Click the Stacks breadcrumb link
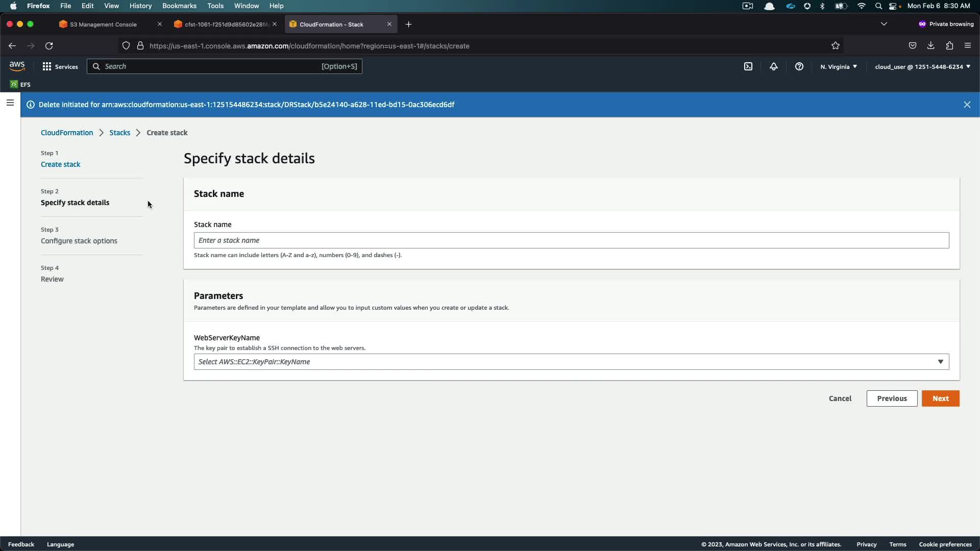The width and height of the screenshot is (980, 551). (x=119, y=133)
